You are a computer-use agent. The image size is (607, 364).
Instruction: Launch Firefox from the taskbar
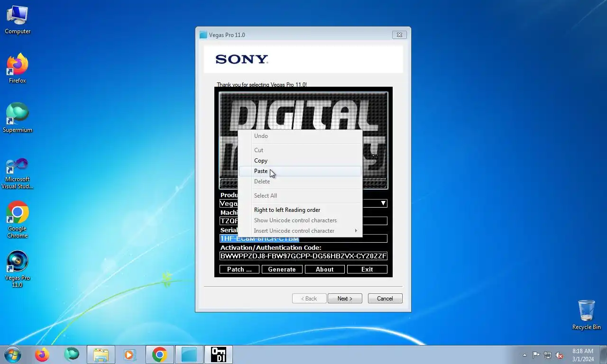click(x=42, y=355)
